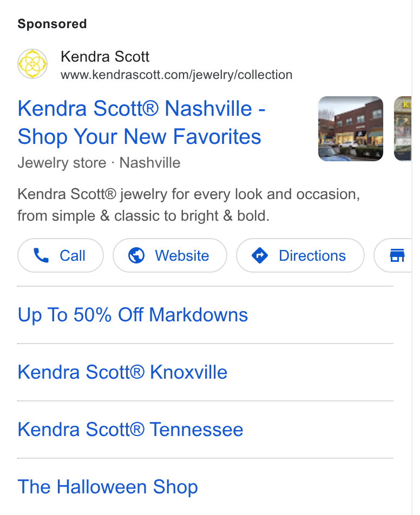This screenshot has width=420, height=515.
Task: View the brick storefront photo thumbnail
Action: pyautogui.click(x=351, y=129)
